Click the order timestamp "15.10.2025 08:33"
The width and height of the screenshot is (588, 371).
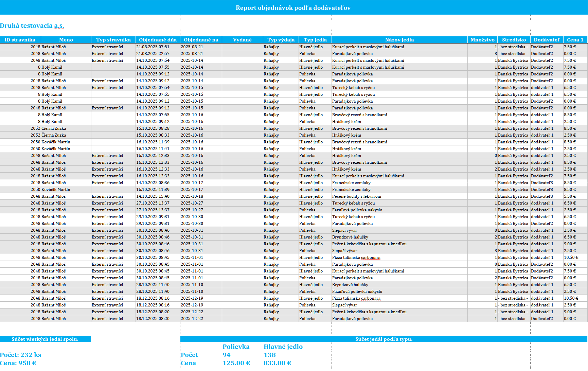[153, 135]
